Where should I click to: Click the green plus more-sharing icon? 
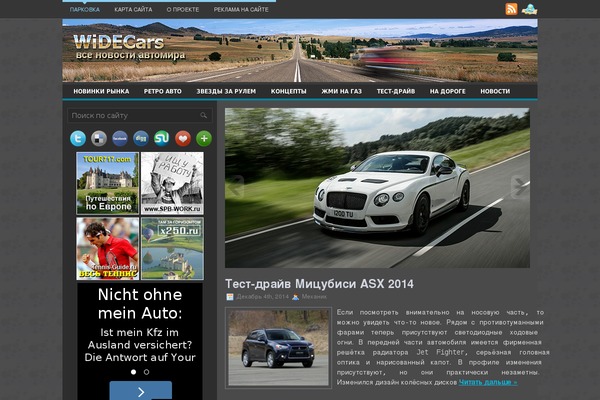click(204, 138)
